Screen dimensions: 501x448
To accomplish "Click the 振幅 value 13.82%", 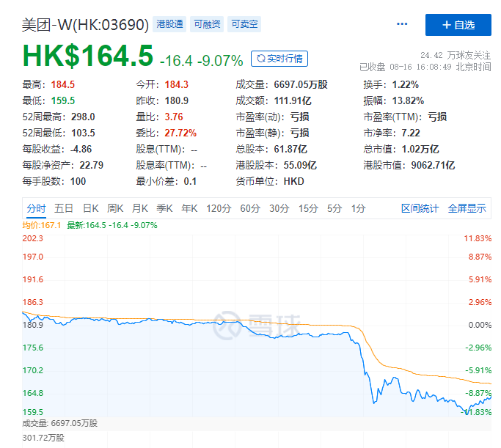I will [408, 101].
